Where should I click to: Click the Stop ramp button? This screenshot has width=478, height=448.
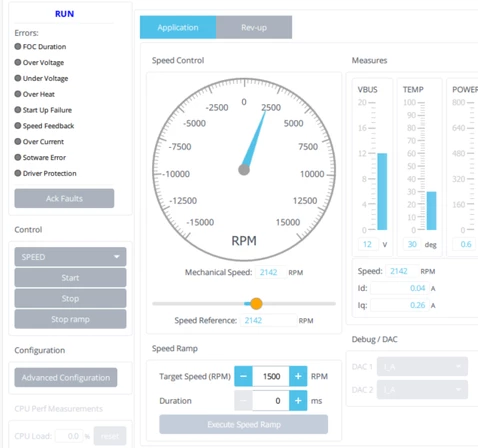point(70,319)
